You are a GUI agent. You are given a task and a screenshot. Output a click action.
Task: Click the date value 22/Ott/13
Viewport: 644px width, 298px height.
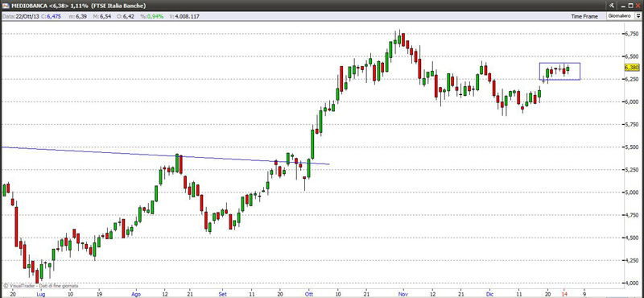[x=28, y=16]
